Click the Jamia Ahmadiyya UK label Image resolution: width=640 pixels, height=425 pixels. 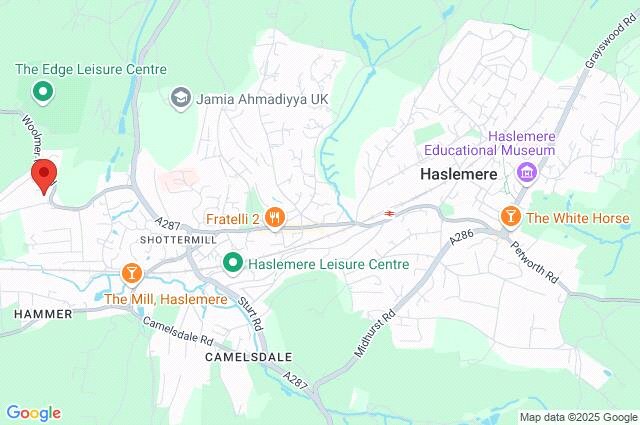pos(262,99)
